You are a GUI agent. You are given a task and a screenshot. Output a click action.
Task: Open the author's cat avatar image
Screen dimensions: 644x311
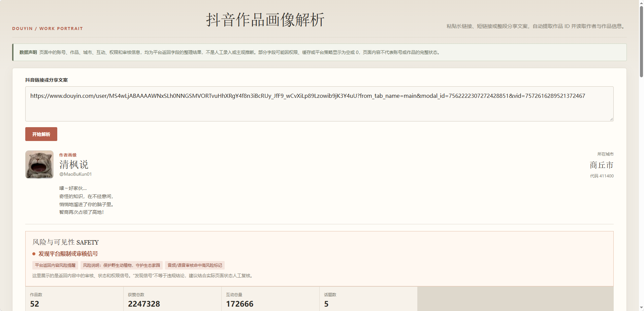pos(39,164)
